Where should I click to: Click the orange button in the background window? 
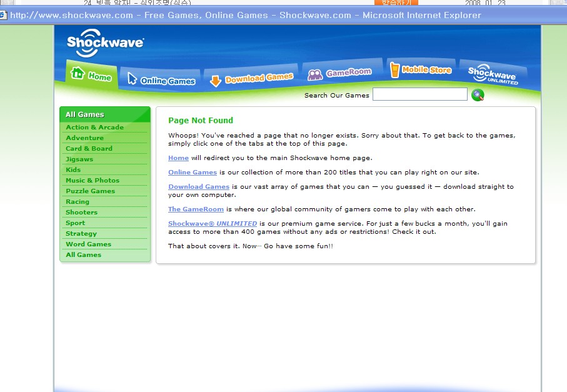pos(396,3)
